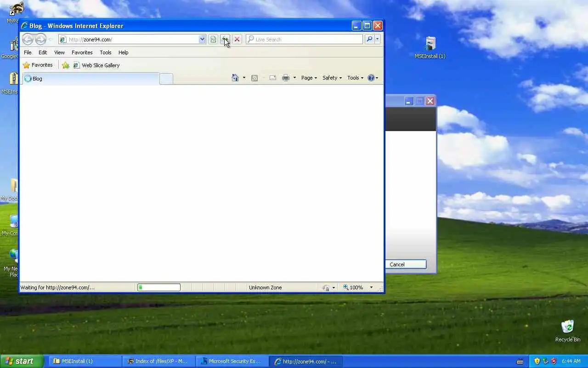Click the status bar text Waiting for http://zone94.com/
Image resolution: width=588 pixels, height=368 pixels.
tap(57, 287)
